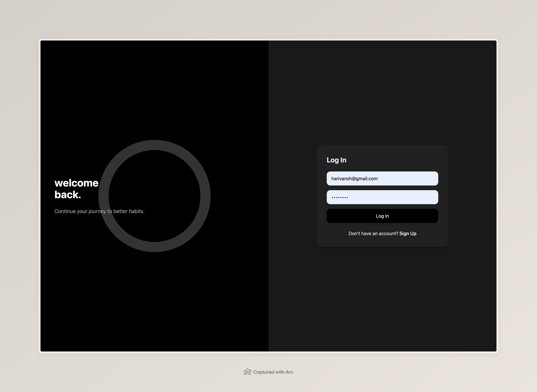Click the "back." heading word
Viewport: 537px width, 392px height.
tap(68, 195)
